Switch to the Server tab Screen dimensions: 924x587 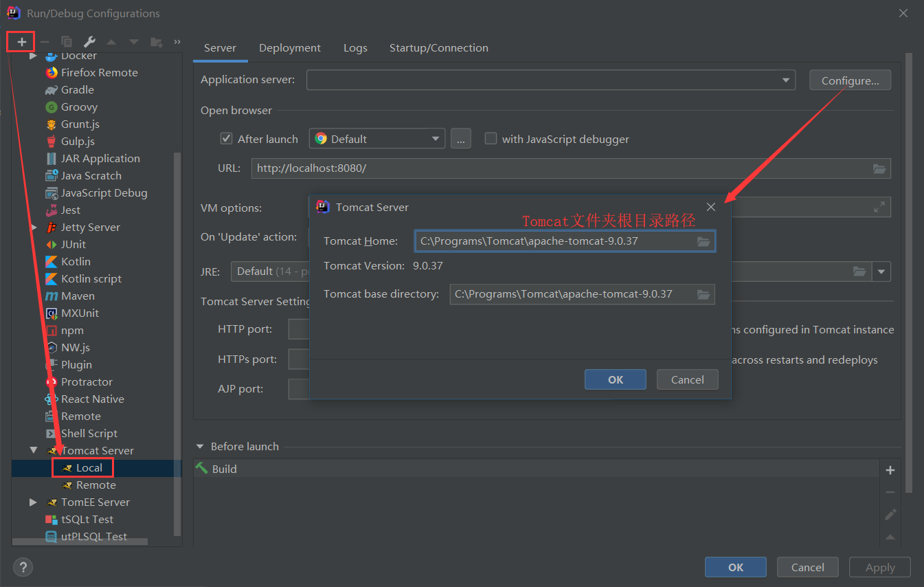point(220,47)
